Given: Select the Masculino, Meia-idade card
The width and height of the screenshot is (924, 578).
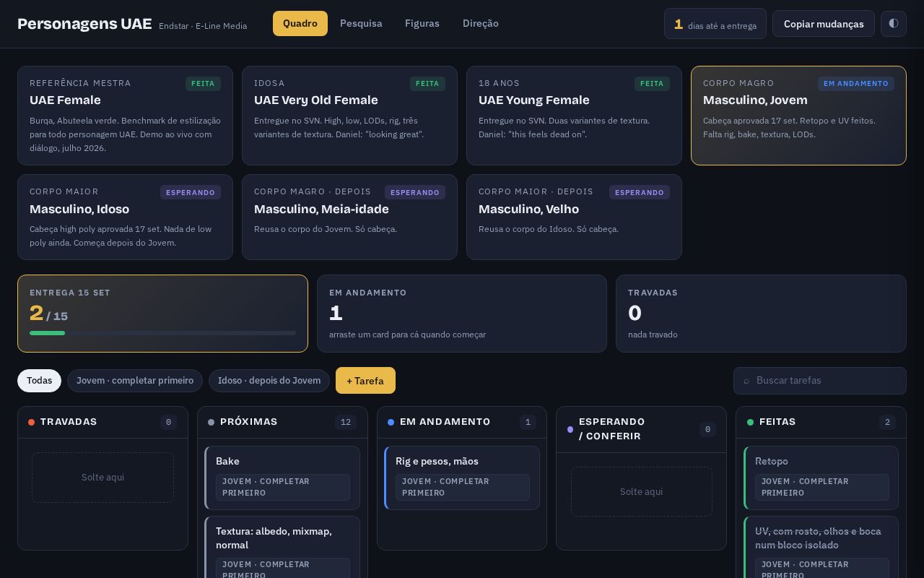Looking at the screenshot, I should coord(350,217).
